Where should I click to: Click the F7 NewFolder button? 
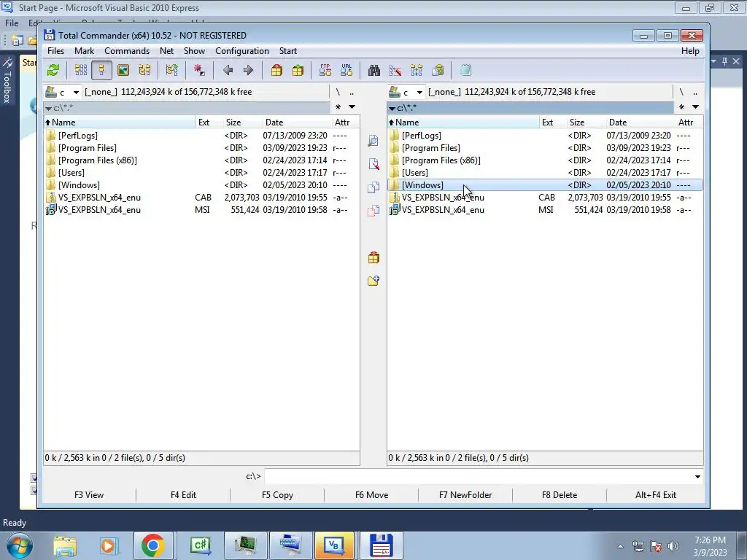(x=465, y=495)
